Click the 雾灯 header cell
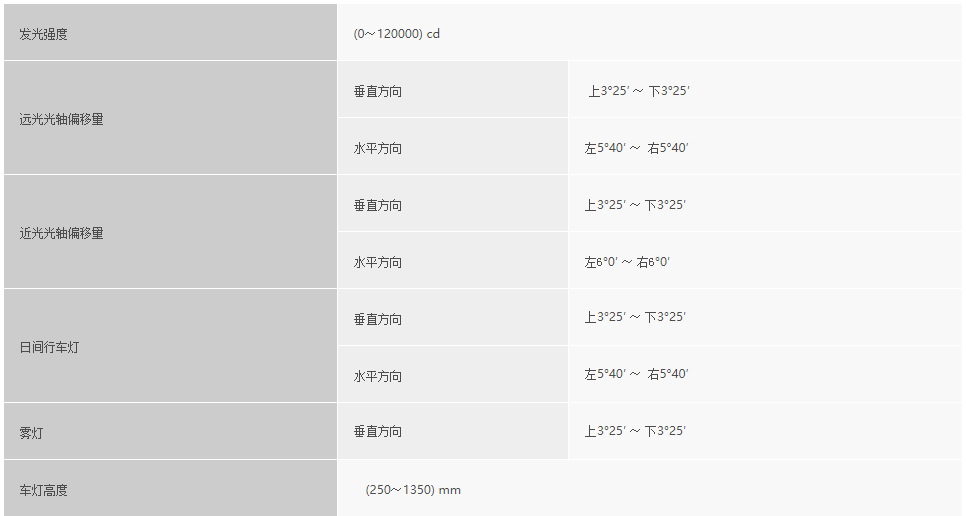966x516 pixels. [x=170, y=431]
